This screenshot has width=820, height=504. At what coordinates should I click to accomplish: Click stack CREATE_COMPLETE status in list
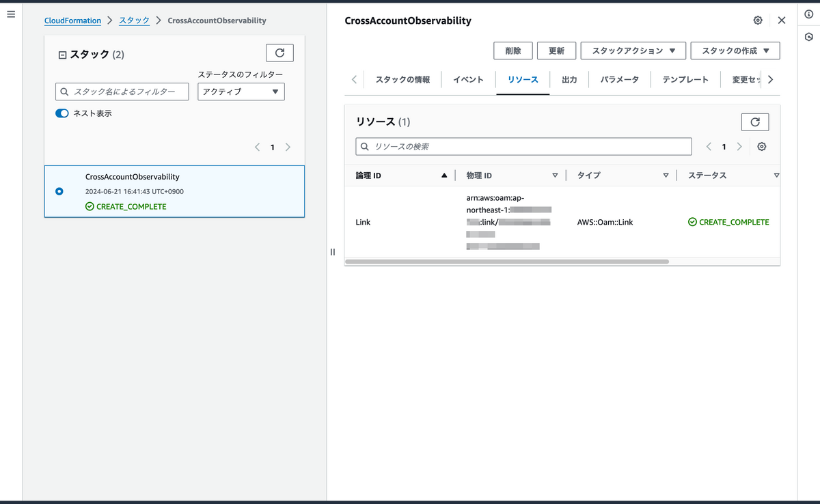click(x=126, y=206)
